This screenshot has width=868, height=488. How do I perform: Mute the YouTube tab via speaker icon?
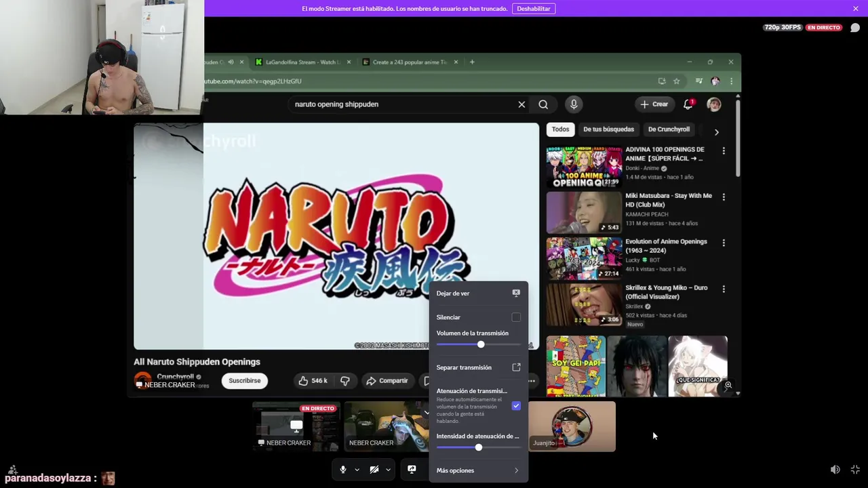tap(231, 62)
